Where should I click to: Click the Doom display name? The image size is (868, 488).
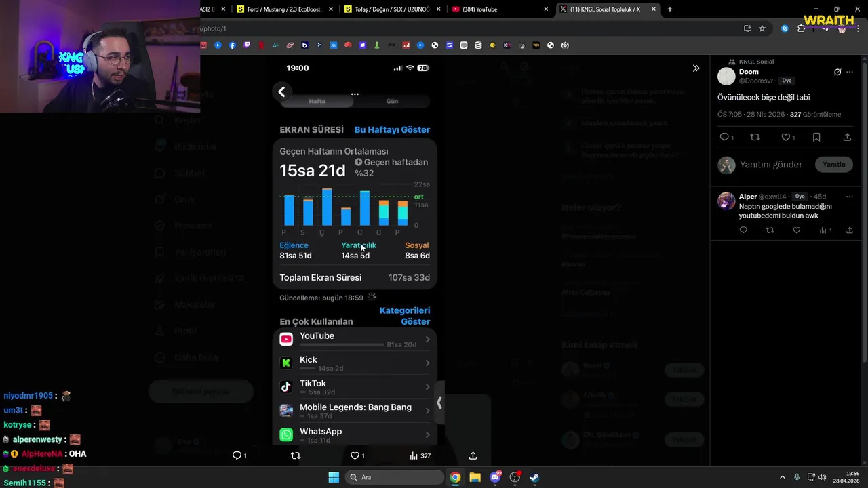coord(749,72)
